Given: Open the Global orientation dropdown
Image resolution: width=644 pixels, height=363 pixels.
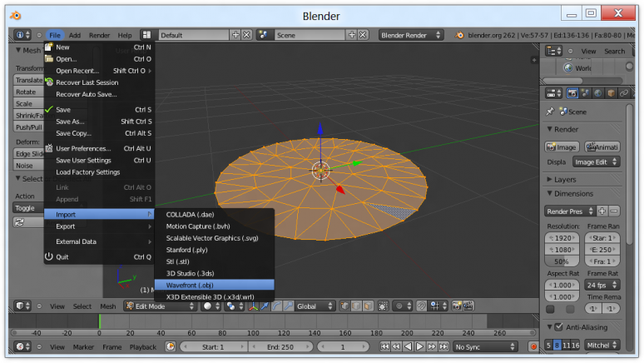Looking at the screenshot, I should (x=314, y=306).
